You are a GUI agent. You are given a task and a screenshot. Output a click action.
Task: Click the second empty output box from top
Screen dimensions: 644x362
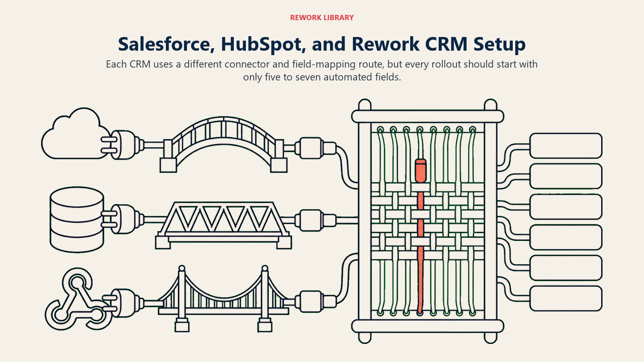tap(566, 176)
